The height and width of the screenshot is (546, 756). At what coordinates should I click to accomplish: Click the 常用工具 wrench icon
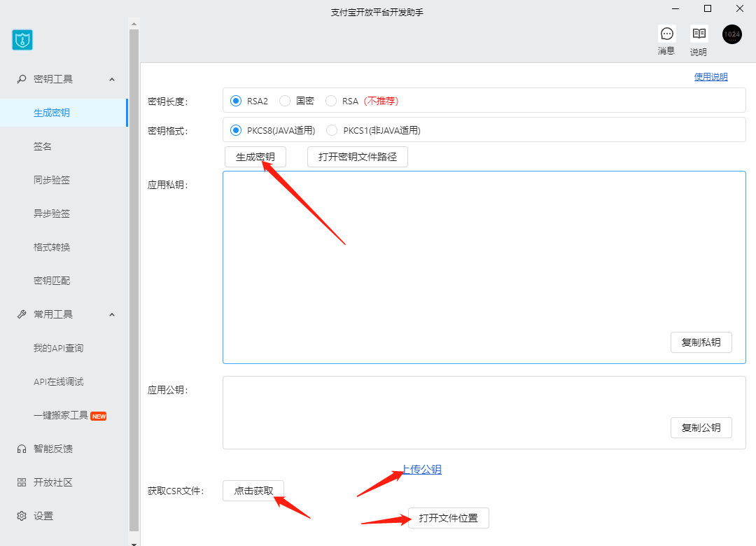click(22, 314)
